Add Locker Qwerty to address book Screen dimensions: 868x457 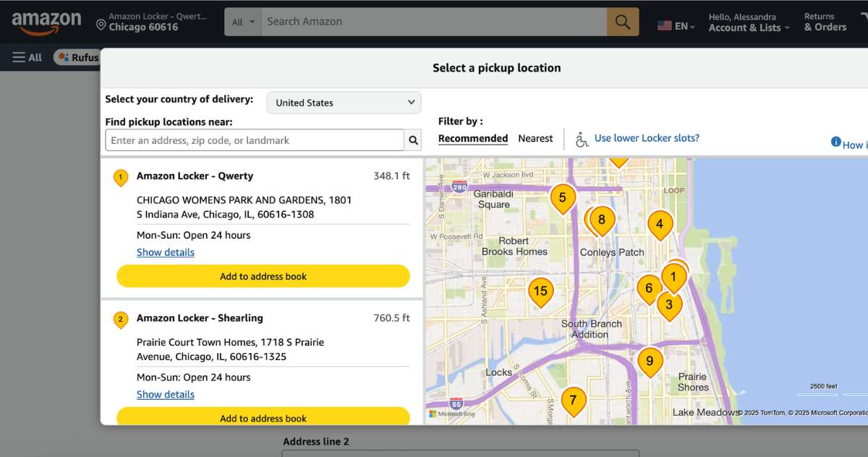(x=263, y=276)
